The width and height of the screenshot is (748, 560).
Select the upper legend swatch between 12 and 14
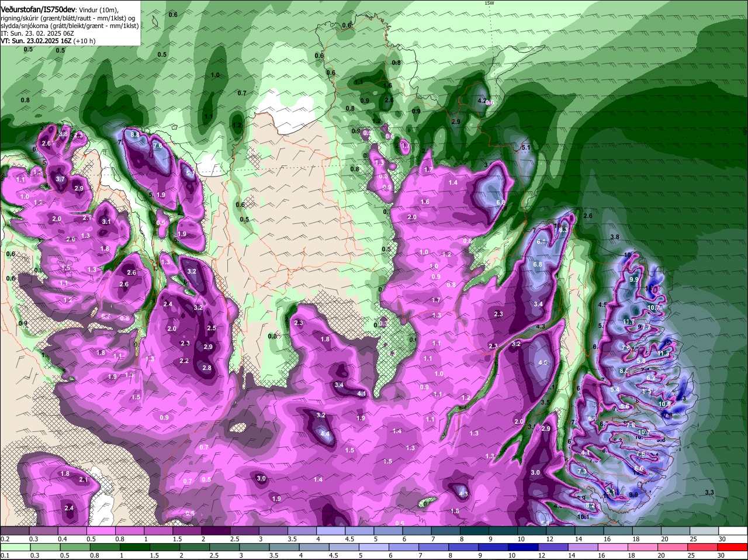(562, 530)
